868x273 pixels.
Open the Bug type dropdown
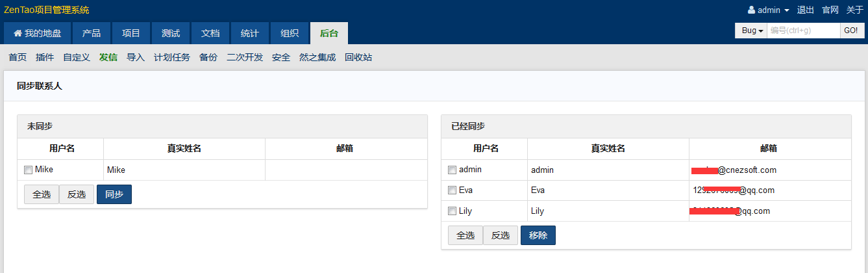751,31
